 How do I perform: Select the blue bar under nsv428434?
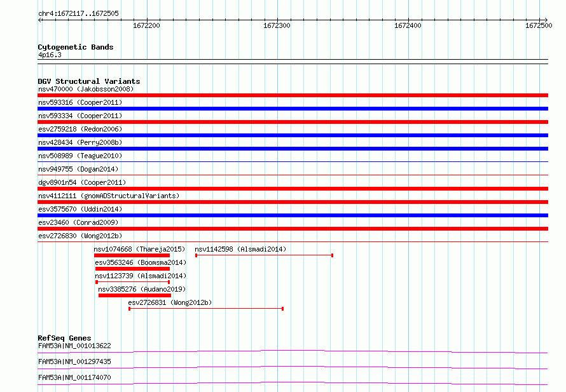coord(293,149)
